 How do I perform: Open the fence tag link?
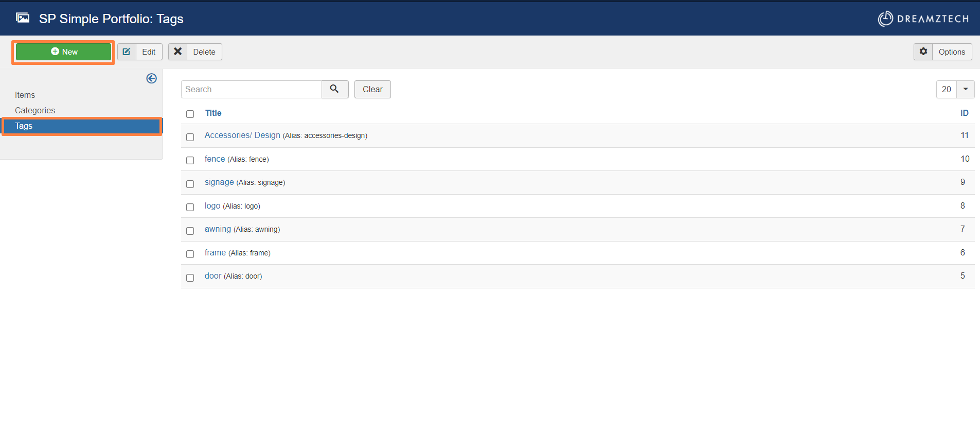(x=215, y=159)
